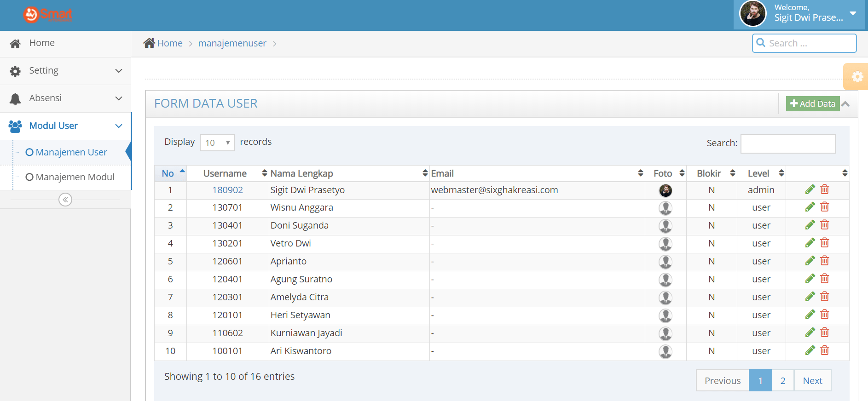
Task: Sort table by Level column
Action: (761, 173)
